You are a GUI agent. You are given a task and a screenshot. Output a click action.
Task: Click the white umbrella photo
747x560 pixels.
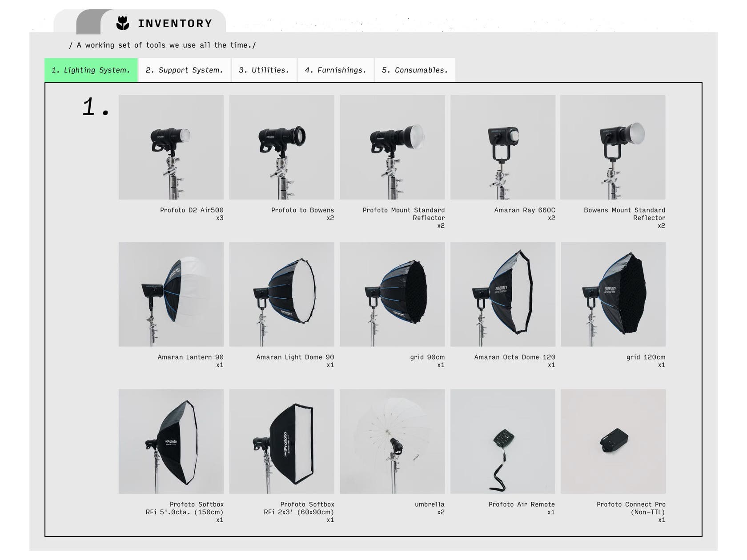392,441
